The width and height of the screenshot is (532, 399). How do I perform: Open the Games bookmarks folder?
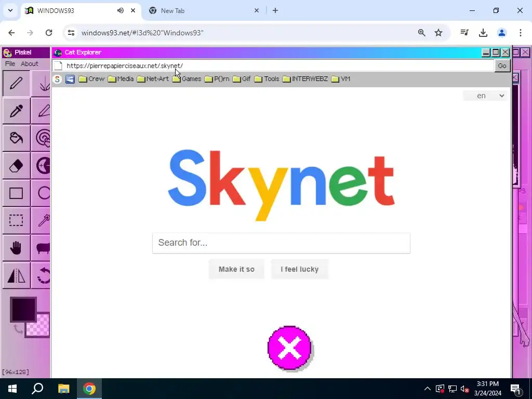pos(187,79)
